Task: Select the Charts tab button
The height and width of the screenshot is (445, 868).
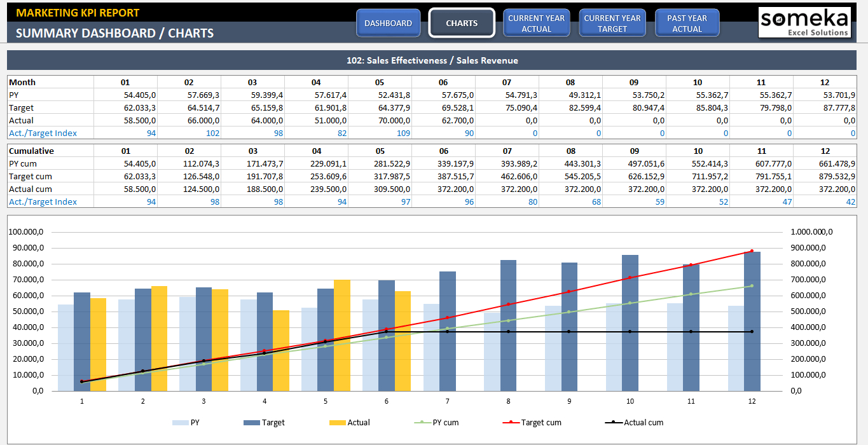Action: point(462,23)
